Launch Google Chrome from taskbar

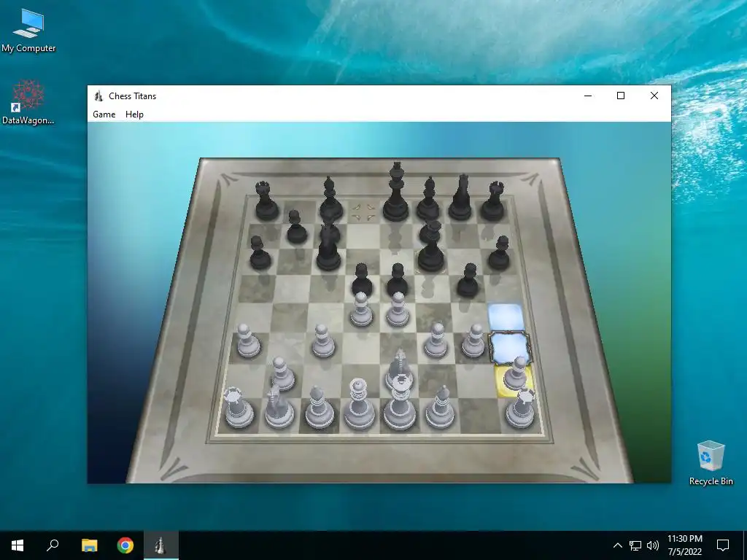pos(125,545)
